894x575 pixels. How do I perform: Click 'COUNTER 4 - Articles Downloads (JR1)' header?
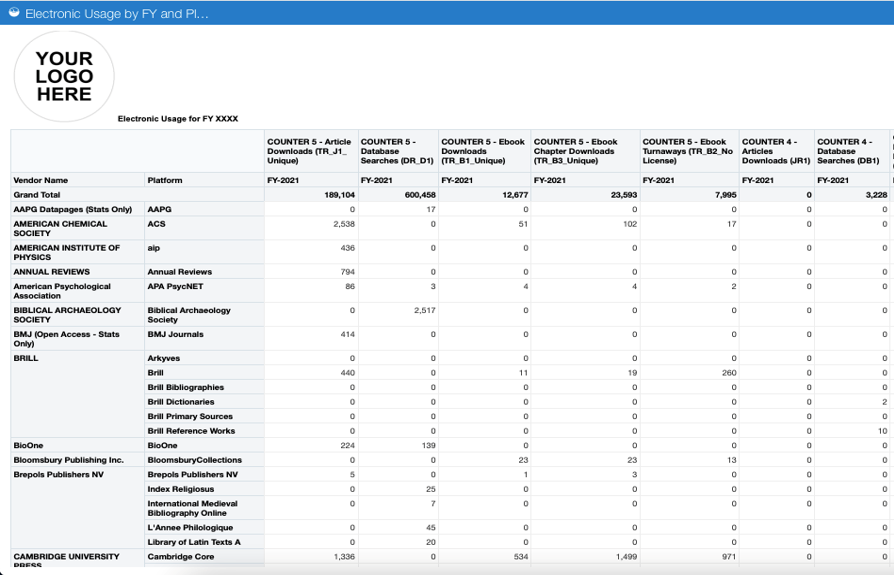(776, 151)
